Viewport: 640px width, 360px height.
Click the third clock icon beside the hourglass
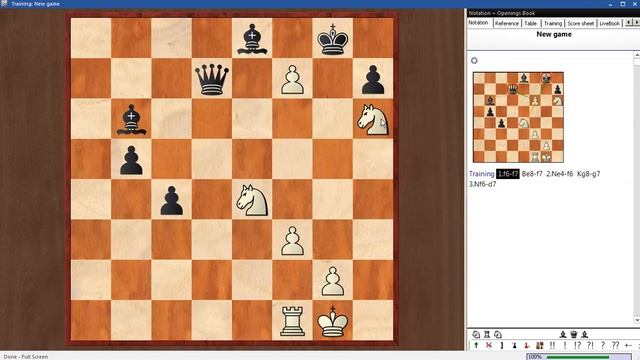498,334
